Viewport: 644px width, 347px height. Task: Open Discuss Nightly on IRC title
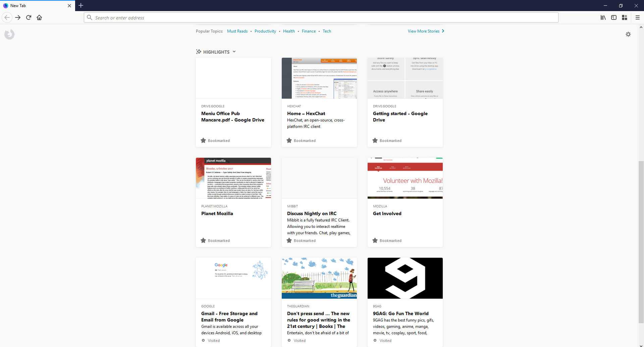(312, 213)
